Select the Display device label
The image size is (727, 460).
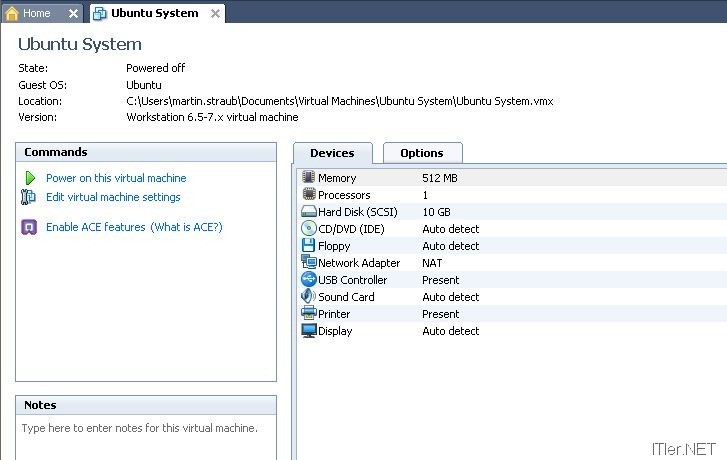pos(335,331)
